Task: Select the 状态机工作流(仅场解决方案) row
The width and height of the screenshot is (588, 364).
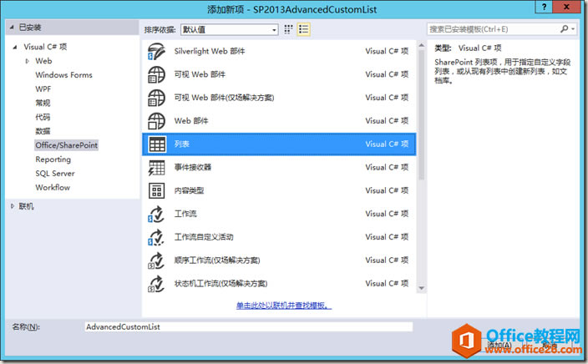Action: coord(279,284)
